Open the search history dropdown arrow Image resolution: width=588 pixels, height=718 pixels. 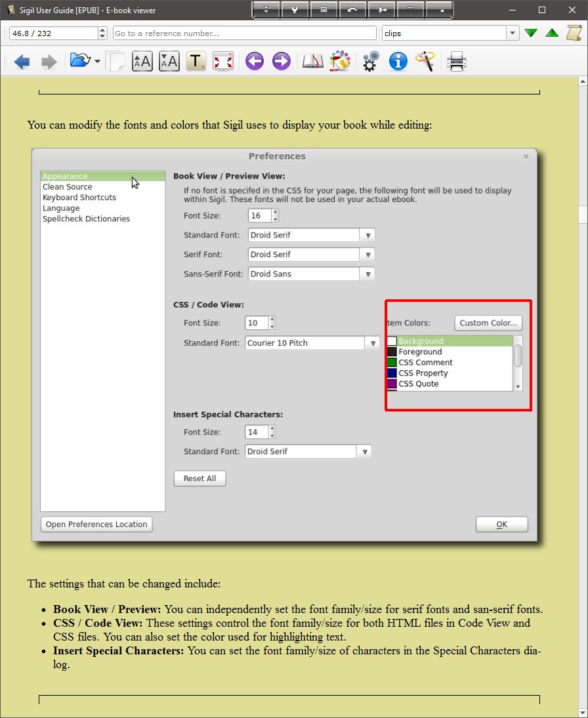click(x=513, y=33)
